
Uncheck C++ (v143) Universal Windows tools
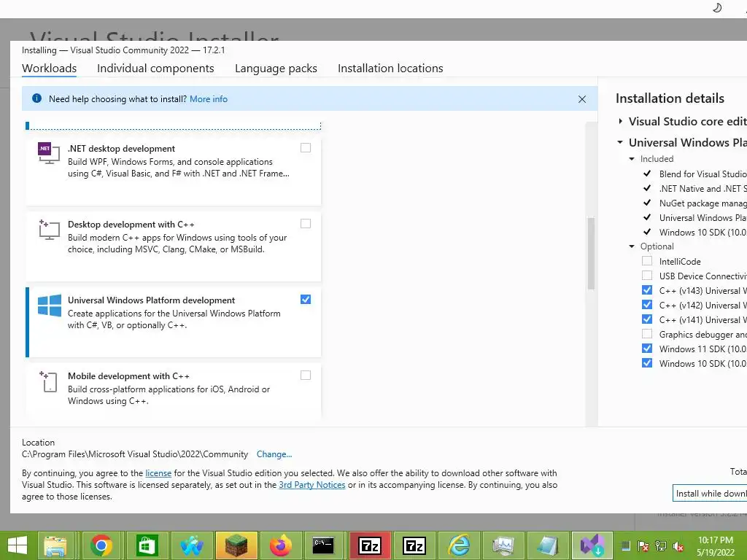coord(647,290)
